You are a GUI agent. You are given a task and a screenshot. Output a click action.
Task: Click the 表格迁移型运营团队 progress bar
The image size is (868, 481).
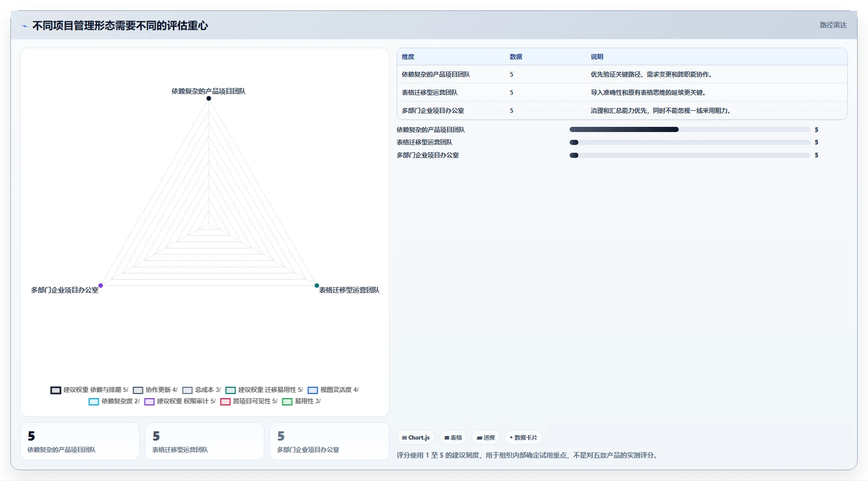[690, 142]
